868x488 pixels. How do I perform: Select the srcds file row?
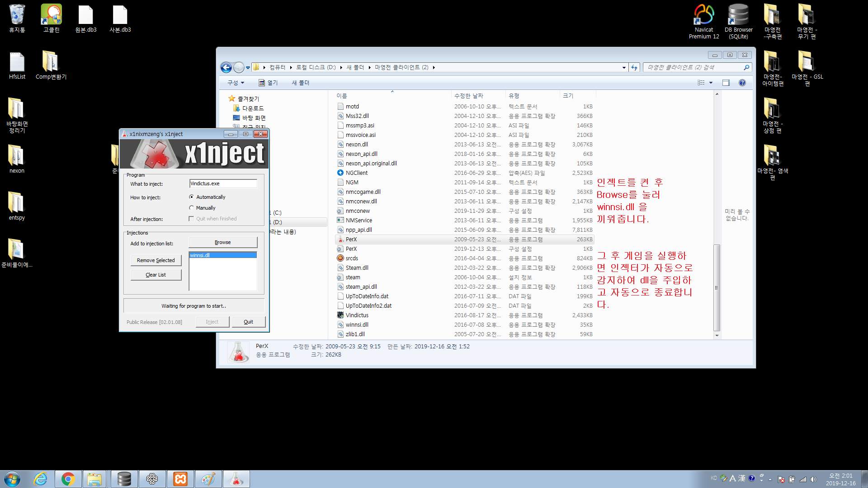[x=464, y=258]
